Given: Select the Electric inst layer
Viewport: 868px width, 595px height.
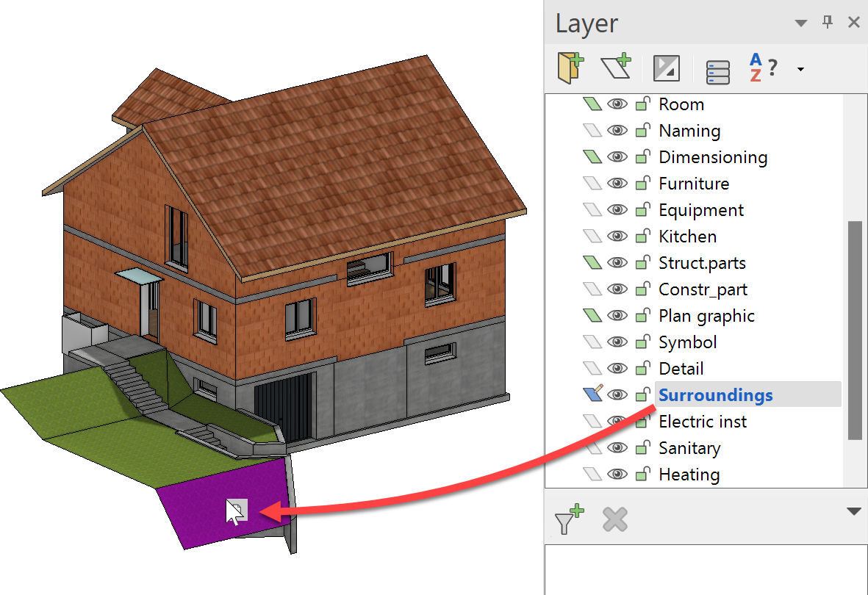Looking at the screenshot, I should (x=702, y=422).
